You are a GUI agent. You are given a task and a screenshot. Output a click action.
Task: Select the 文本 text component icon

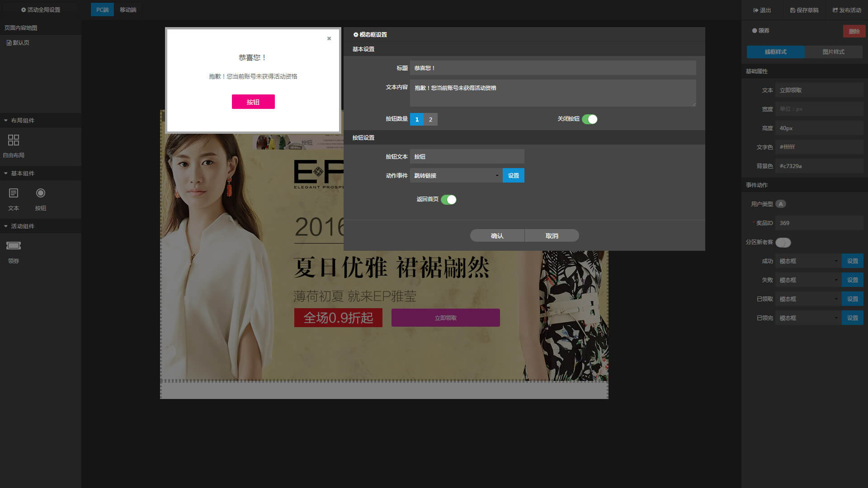click(x=14, y=193)
